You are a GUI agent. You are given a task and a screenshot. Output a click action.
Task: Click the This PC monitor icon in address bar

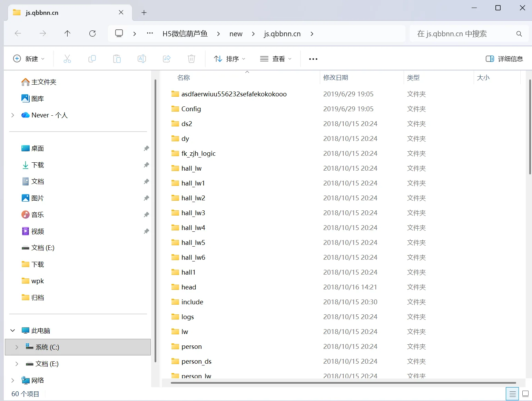pyautogui.click(x=119, y=34)
